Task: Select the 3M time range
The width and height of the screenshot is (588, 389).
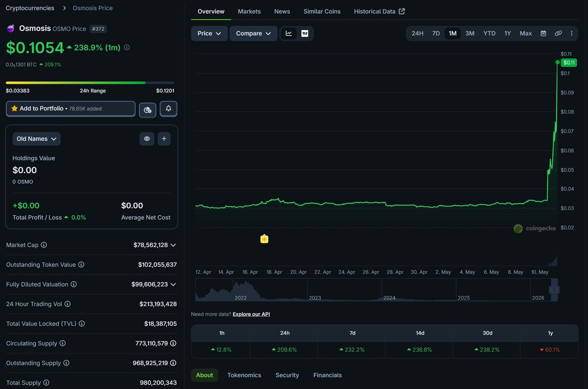Action: pyautogui.click(x=470, y=33)
